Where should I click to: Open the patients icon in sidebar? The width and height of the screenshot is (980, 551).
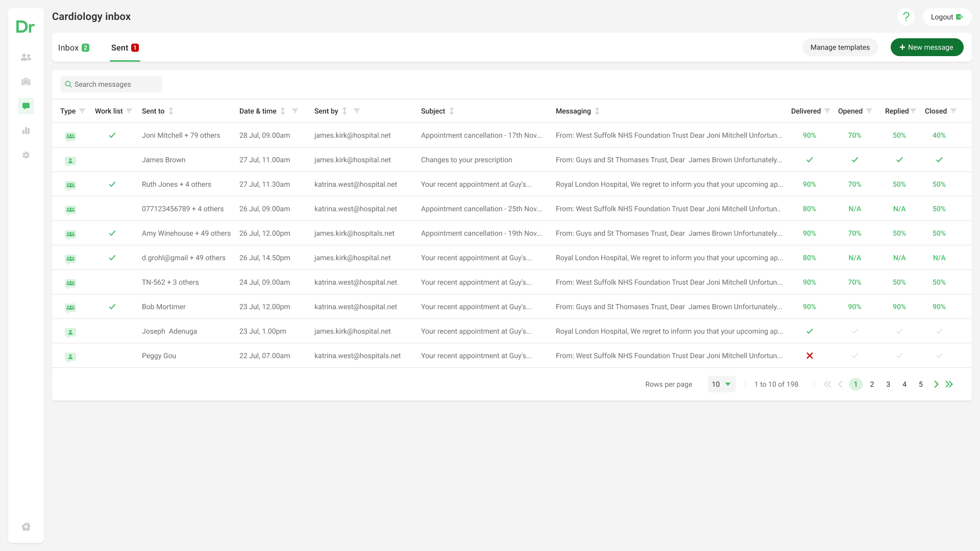coord(26,57)
